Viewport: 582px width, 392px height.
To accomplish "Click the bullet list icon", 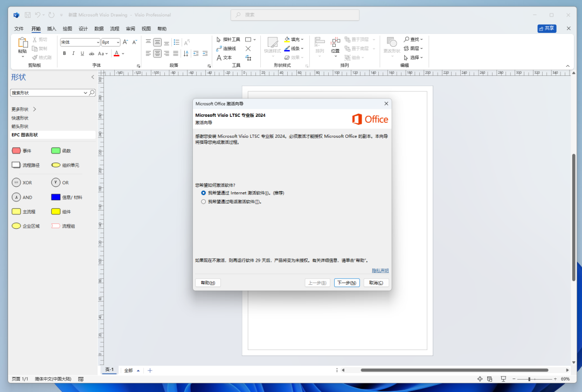I will point(177,43).
